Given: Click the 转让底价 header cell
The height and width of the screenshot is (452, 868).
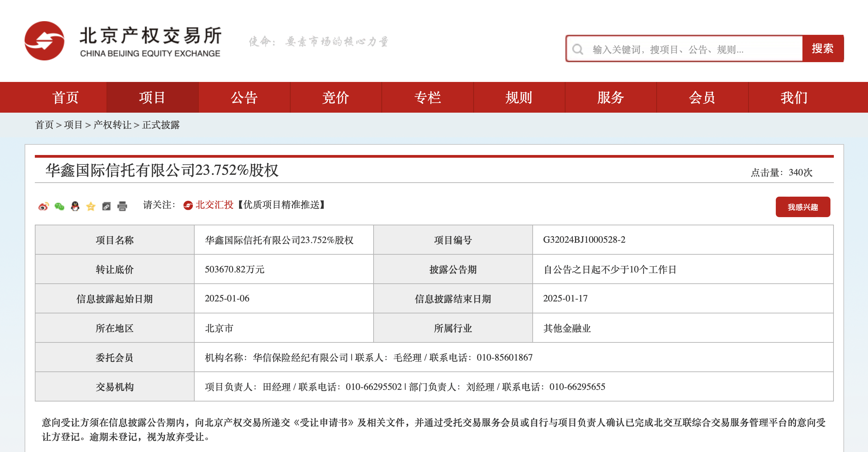Looking at the screenshot, I should (x=115, y=269).
